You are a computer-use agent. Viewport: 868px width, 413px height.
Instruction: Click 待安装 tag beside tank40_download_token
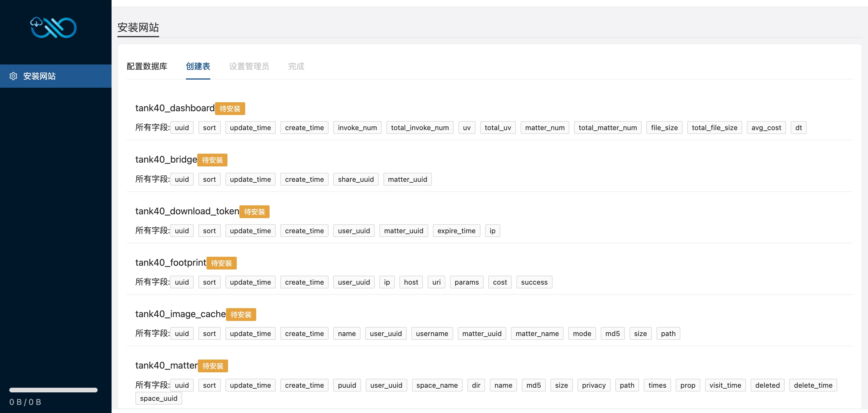pos(254,211)
